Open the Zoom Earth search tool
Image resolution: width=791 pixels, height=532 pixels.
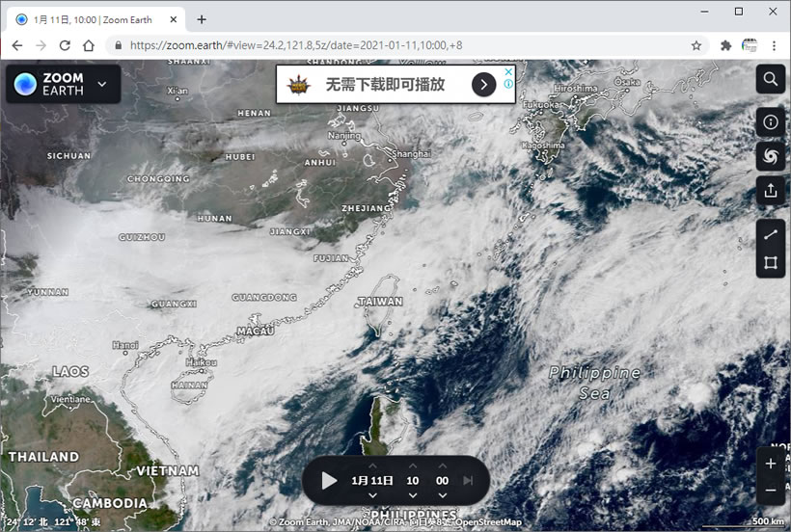coord(771,79)
